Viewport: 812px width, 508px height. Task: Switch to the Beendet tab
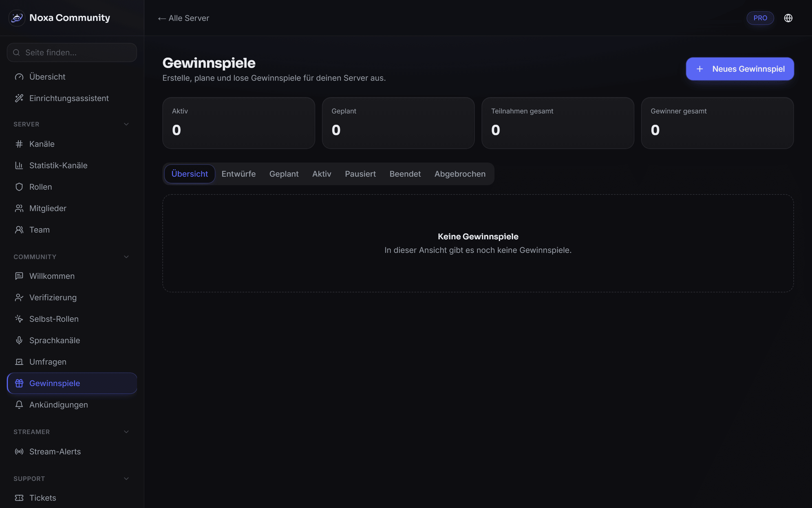[x=405, y=174]
